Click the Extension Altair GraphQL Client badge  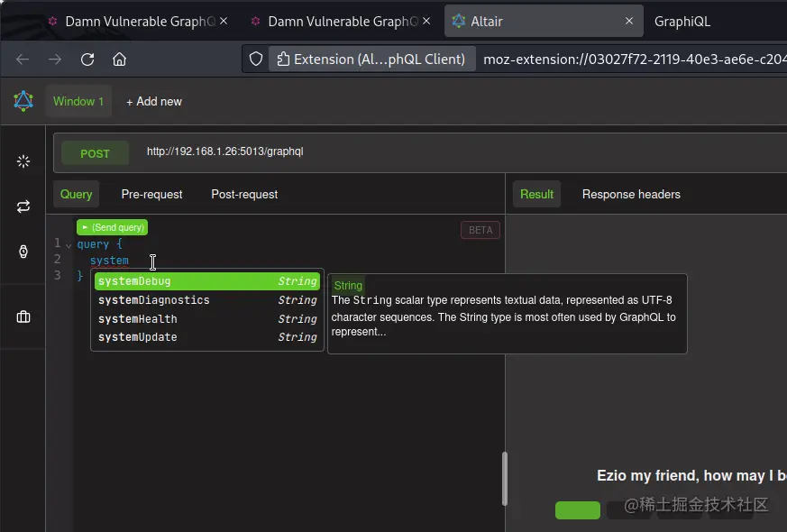371,60
